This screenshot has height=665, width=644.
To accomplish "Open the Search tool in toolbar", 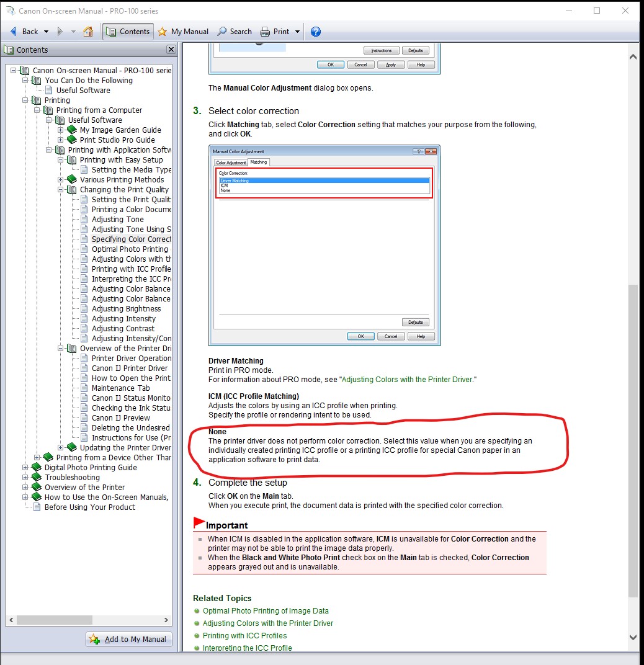I will point(235,32).
